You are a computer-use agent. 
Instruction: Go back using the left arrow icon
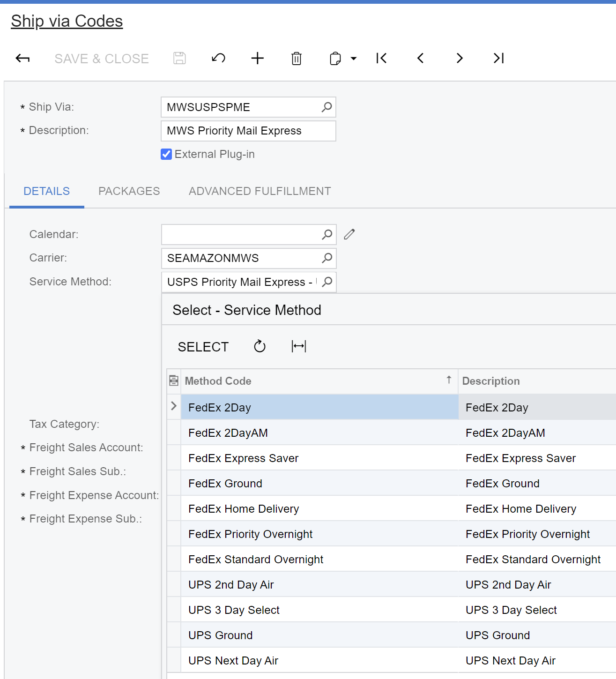pos(22,59)
